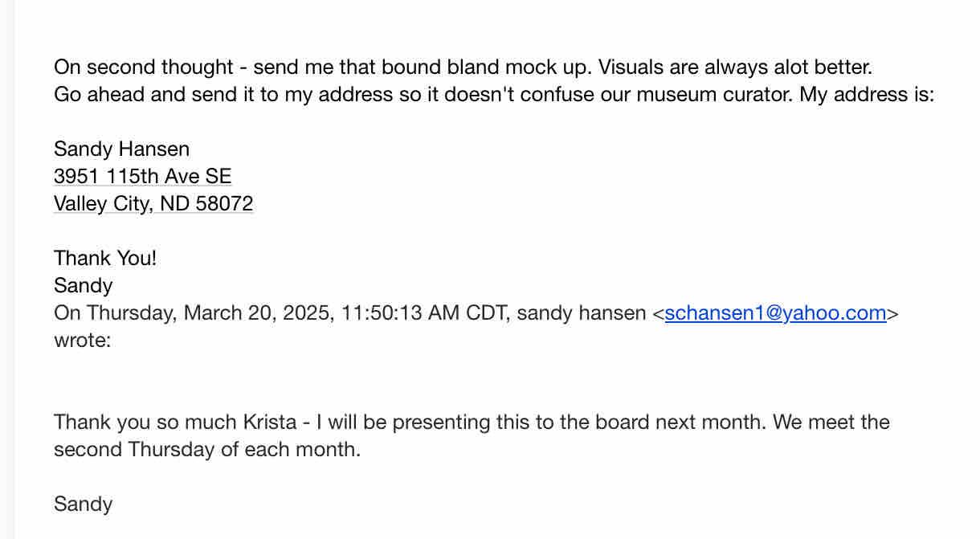Click the "On second thought" opening text
The image size is (980, 539).
(142, 67)
